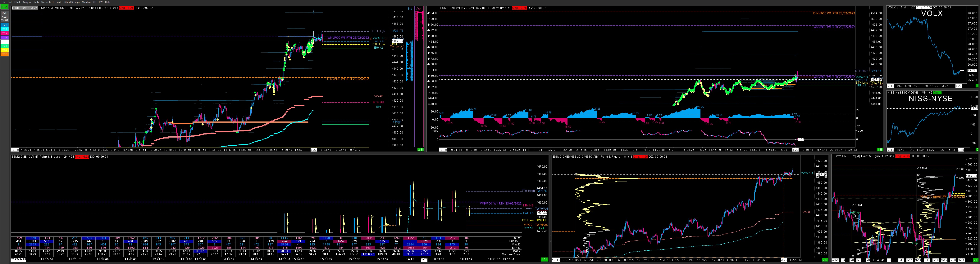Click the Trade: 1@4413.25 position label
The image size is (980, 264).
coord(25,8)
